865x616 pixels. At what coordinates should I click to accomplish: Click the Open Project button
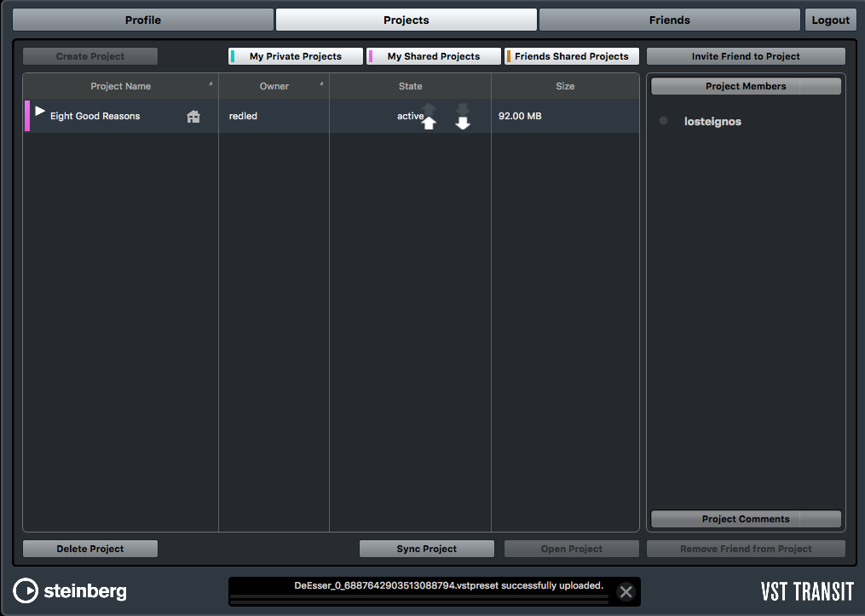(x=572, y=549)
